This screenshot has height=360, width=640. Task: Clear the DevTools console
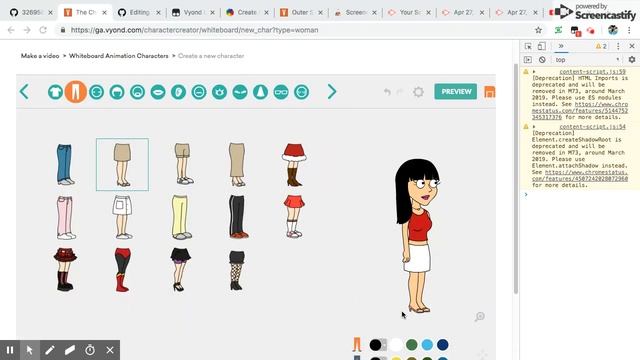pyautogui.click(x=542, y=60)
